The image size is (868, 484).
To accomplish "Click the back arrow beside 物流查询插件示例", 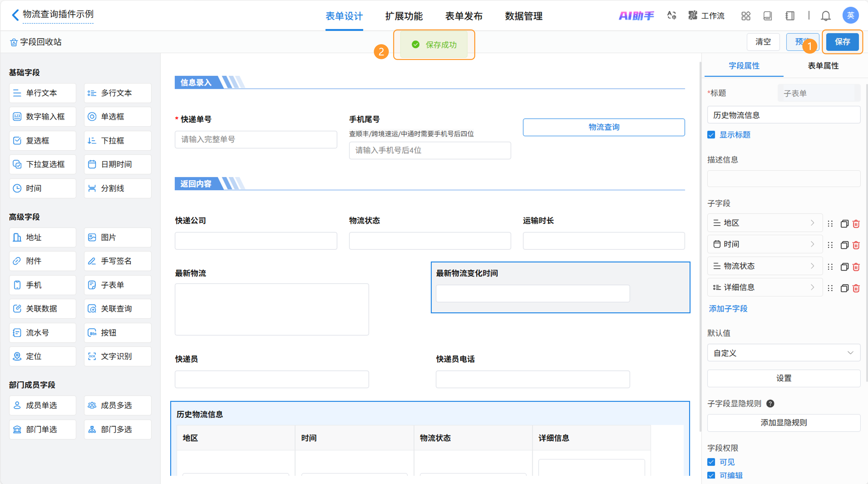I will [15, 15].
